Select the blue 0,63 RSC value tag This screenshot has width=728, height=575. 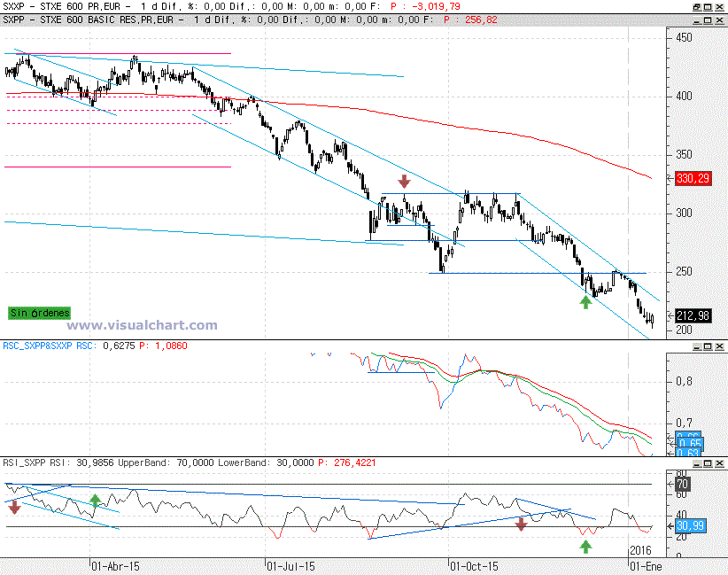(x=688, y=453)
